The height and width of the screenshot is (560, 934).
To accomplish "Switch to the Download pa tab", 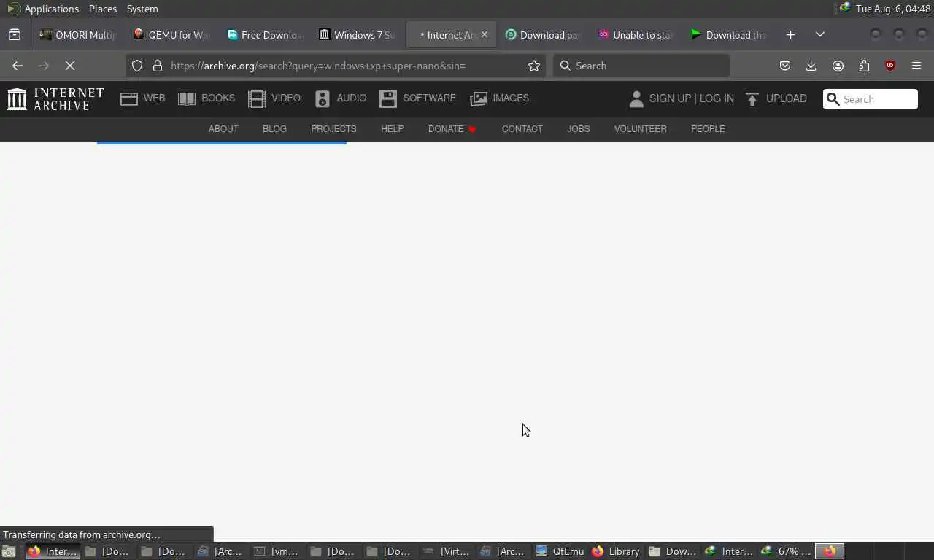I will point(543,35).
